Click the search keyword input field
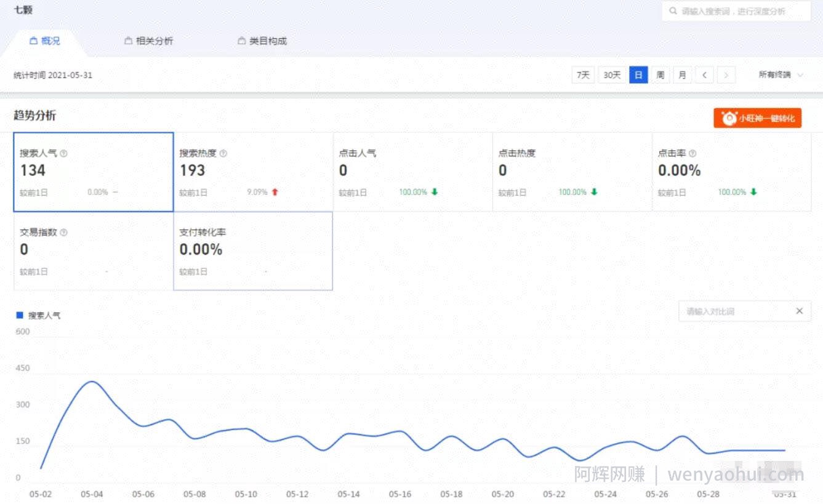 pos(736,11)
